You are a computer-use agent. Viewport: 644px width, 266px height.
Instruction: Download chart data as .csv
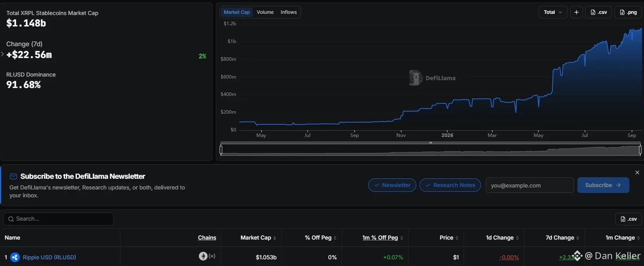[x=599, y=12]
